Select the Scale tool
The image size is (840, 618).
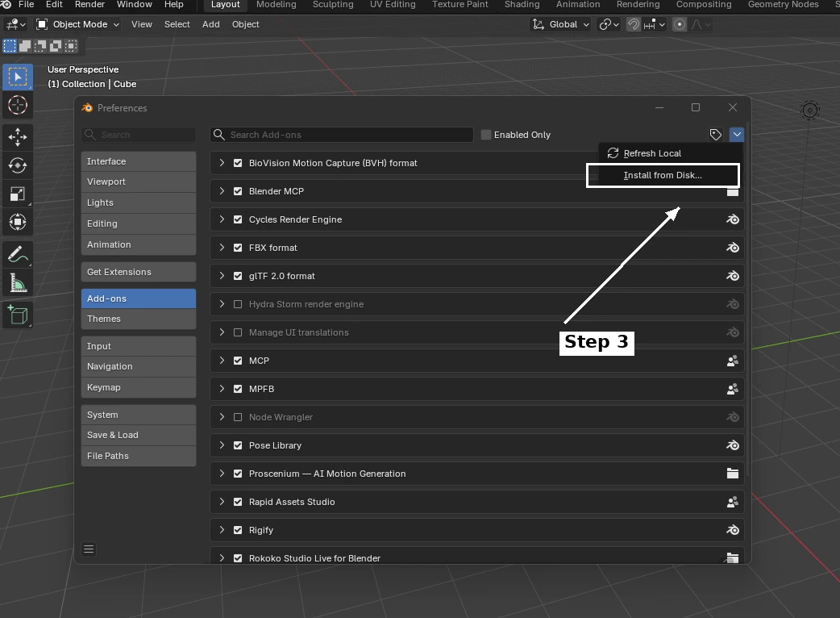coord(18,194)
